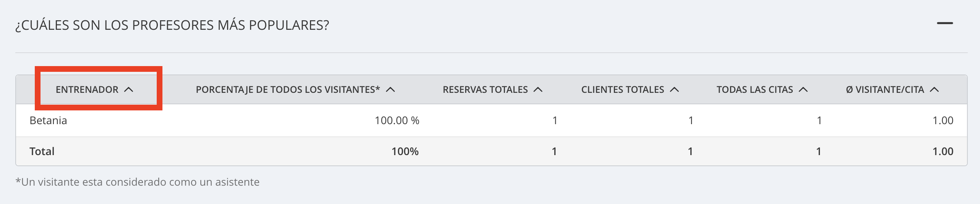Select the CLIENTES TOTALES column header text
This screenshot has width=980, height=204.
click(623, 89)
